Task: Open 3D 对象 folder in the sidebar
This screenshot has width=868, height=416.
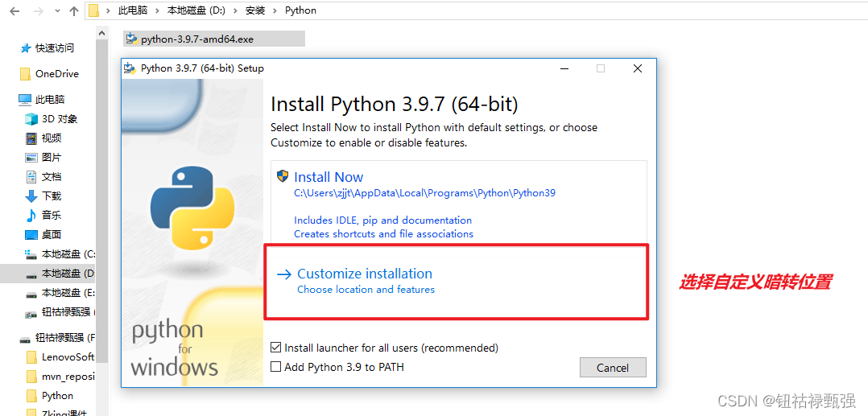Action: coord(60,119)
